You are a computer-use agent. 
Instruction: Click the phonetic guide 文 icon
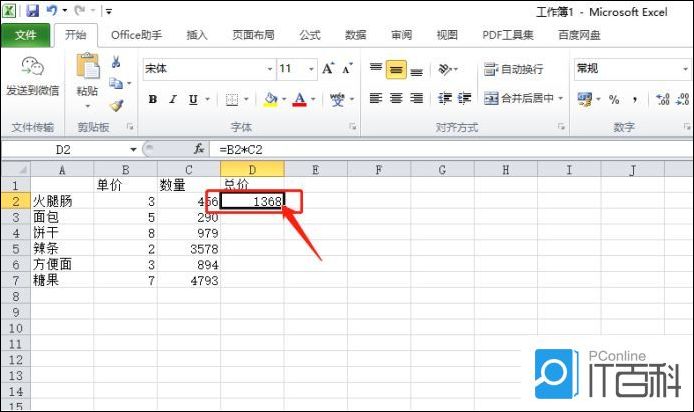click(337, 99)
